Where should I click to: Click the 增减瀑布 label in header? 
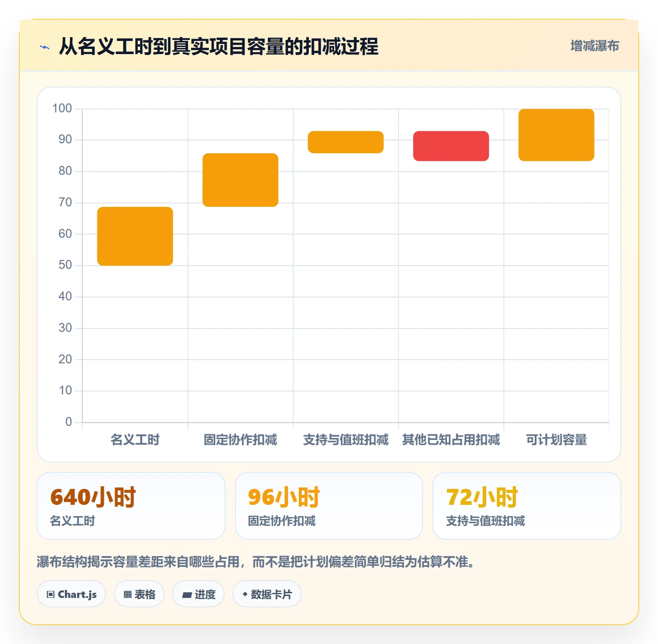[595, 46]
